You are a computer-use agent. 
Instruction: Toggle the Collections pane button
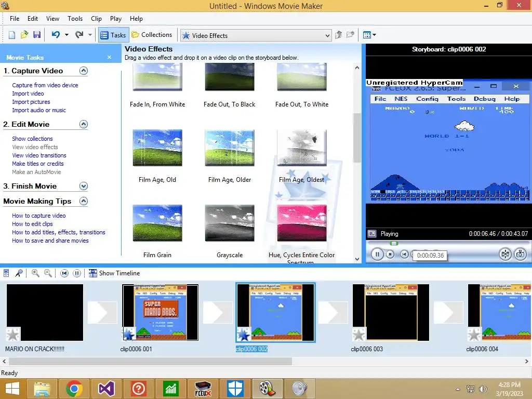(152, 35)
